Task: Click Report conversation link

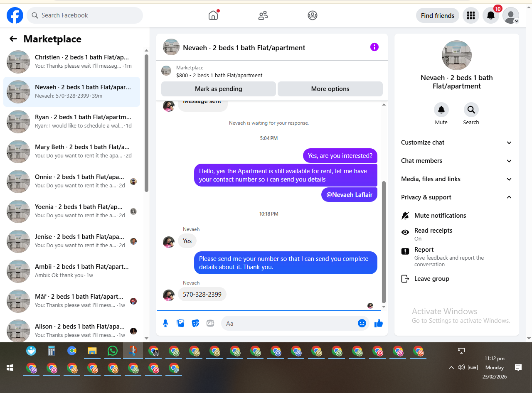Action: (457, 257)
